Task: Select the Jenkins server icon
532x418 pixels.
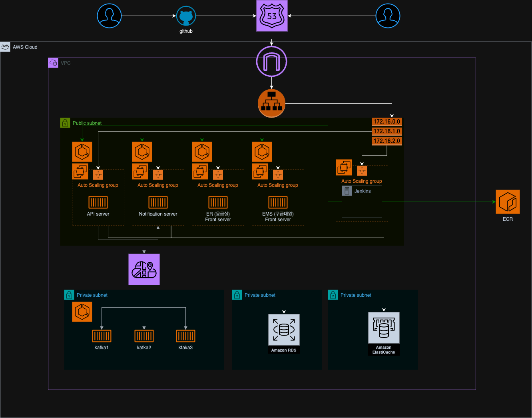Action: pyautogui.click(x=347, y=191)
